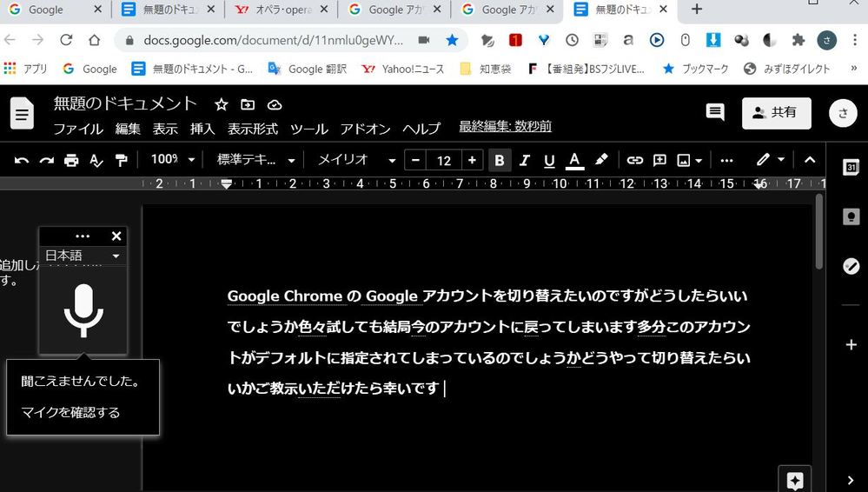Star the untitled document
The width and height of the screenshot is (868, 492).
[222, 104]
